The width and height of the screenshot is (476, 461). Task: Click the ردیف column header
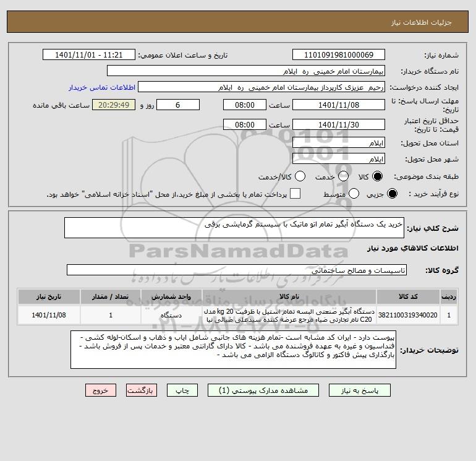(449, 296)
